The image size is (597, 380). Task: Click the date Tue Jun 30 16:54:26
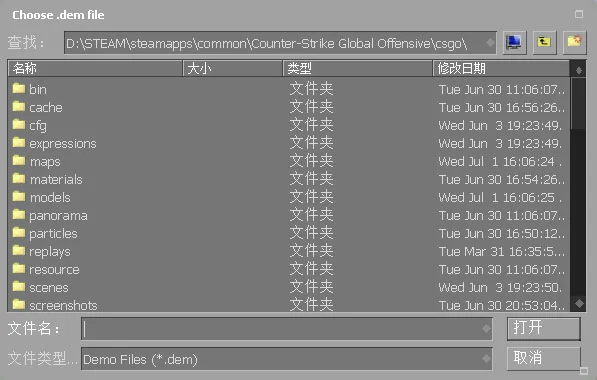click(501, 180)
